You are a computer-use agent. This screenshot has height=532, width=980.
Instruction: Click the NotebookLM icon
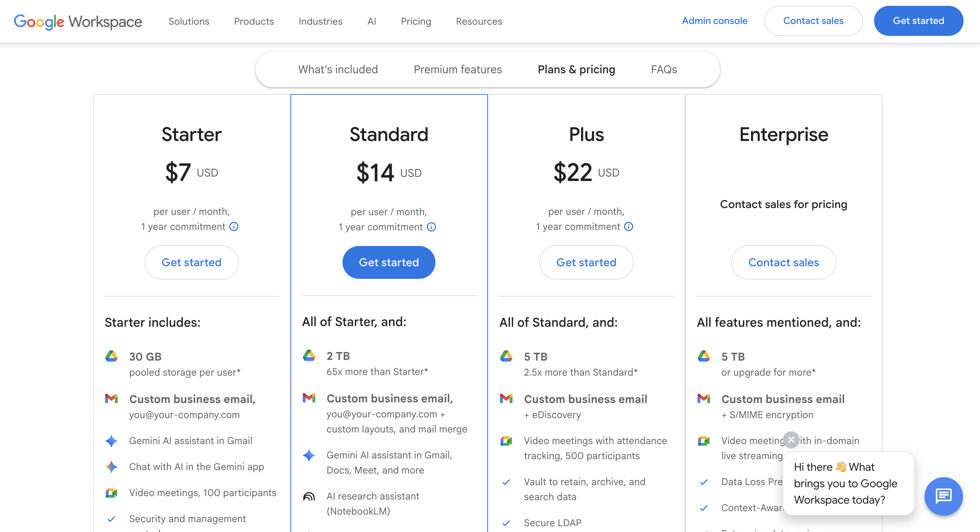(309, 496)
